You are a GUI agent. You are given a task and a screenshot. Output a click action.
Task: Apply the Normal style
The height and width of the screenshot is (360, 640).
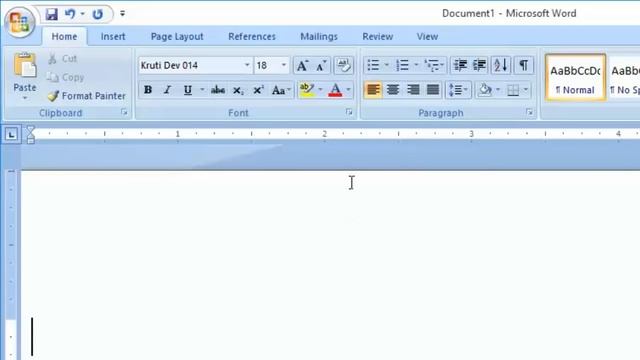click(575, 78)
